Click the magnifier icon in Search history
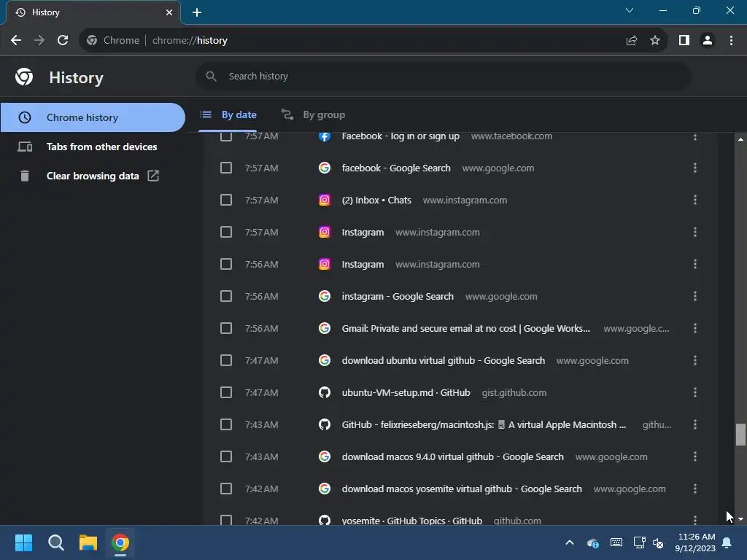Viewport: 747px width, 560px height. pyautogui.click(x=211, y=76)
